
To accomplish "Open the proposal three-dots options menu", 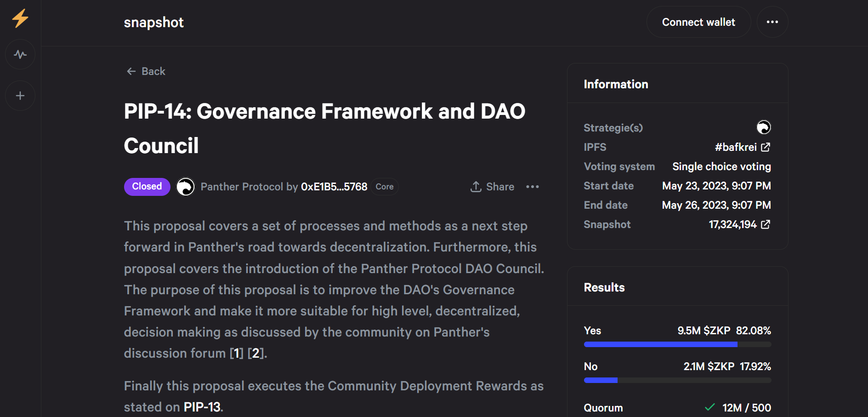I will click(533, 187).
